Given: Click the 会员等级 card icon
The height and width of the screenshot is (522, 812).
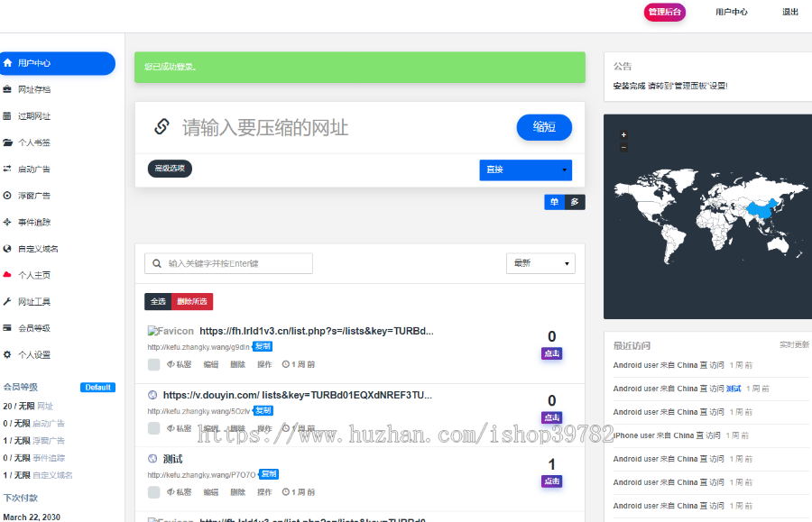Looking at the screenshot, I should point(7,328).
